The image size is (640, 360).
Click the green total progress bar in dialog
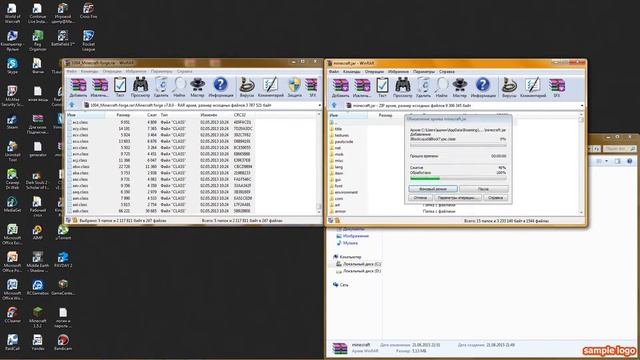tap(458, 178)
